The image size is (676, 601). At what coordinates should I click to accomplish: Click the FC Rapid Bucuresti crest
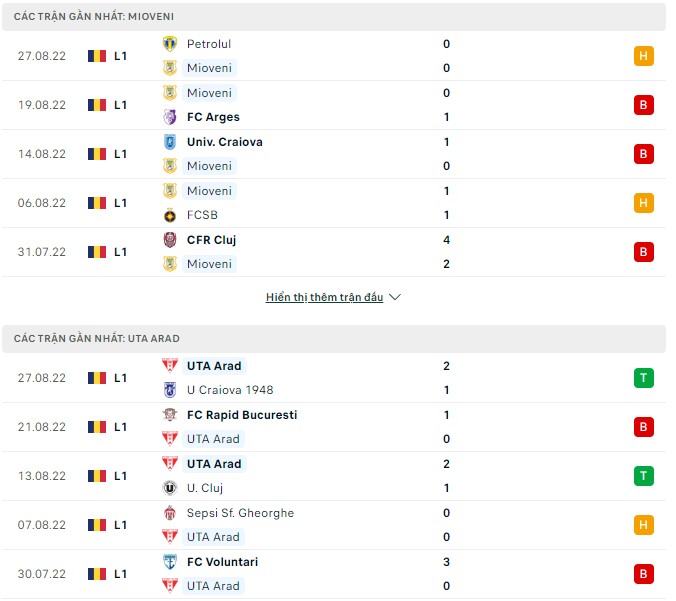click(169, 415)
